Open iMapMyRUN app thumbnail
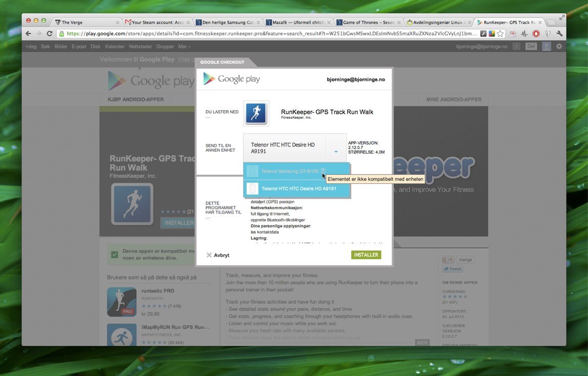 (x=122, y=335)
